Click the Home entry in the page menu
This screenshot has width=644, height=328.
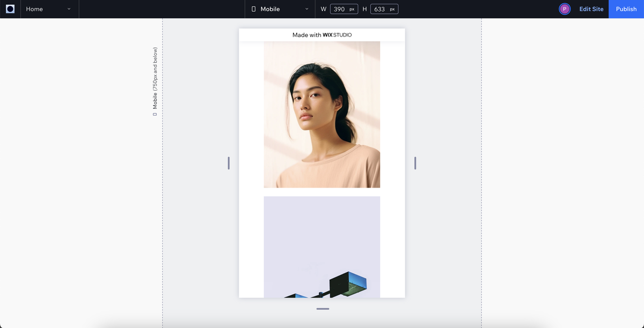(34, 9)
